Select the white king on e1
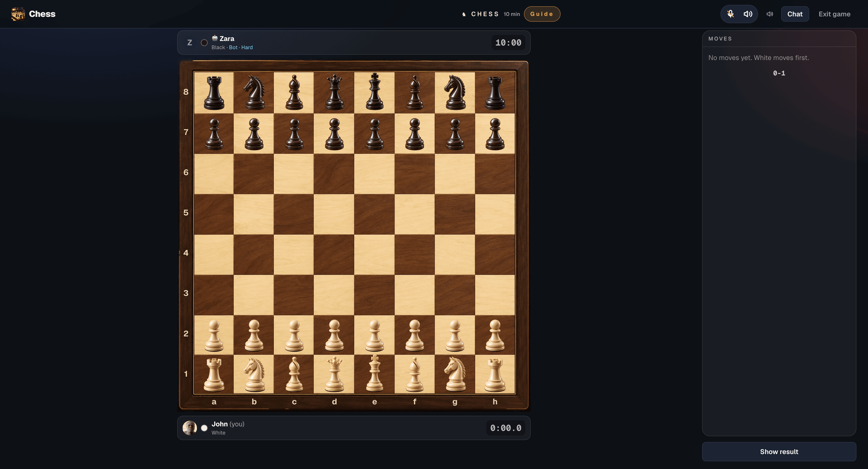This screenshot has width=868, height=469. coord(374,373)
